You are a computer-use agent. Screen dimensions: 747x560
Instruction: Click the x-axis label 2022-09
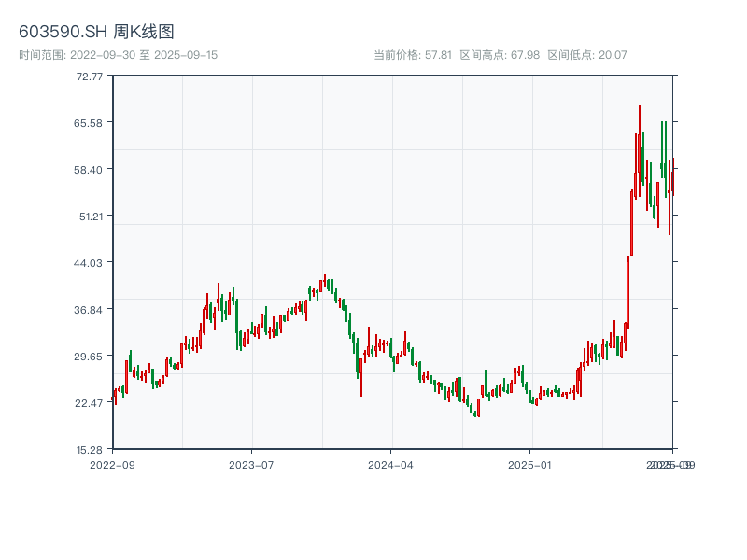[x=112, y=465]
